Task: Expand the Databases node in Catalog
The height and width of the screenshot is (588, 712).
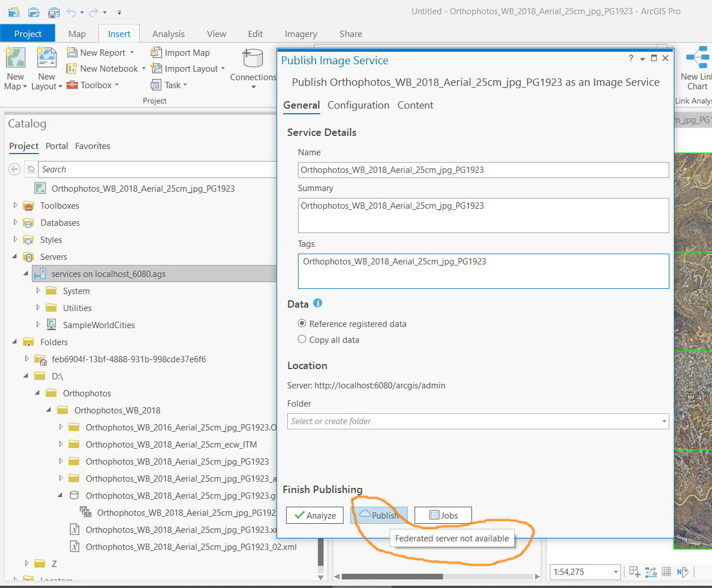Action: pyautogui.click(x=15, y=222)
